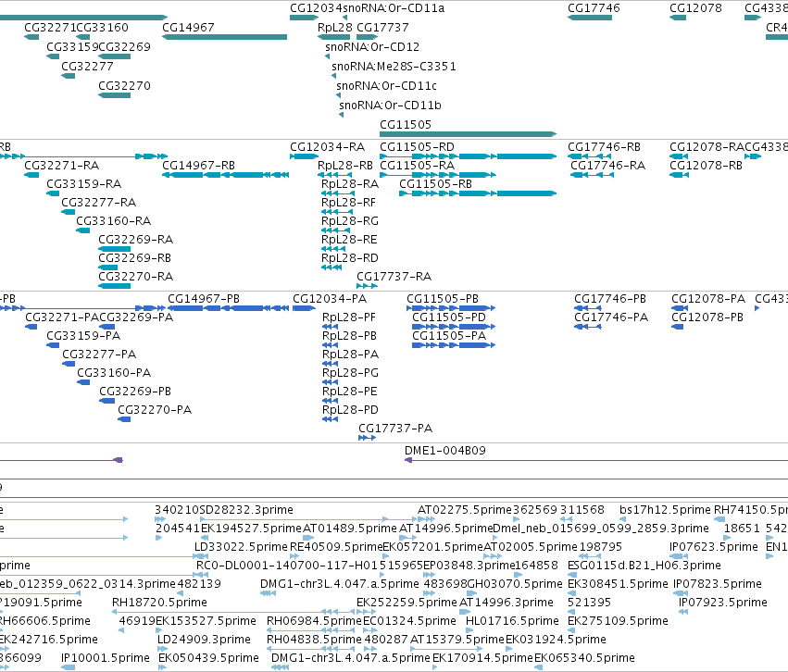Click EST label RE40509.5prime

pos(336,546)
